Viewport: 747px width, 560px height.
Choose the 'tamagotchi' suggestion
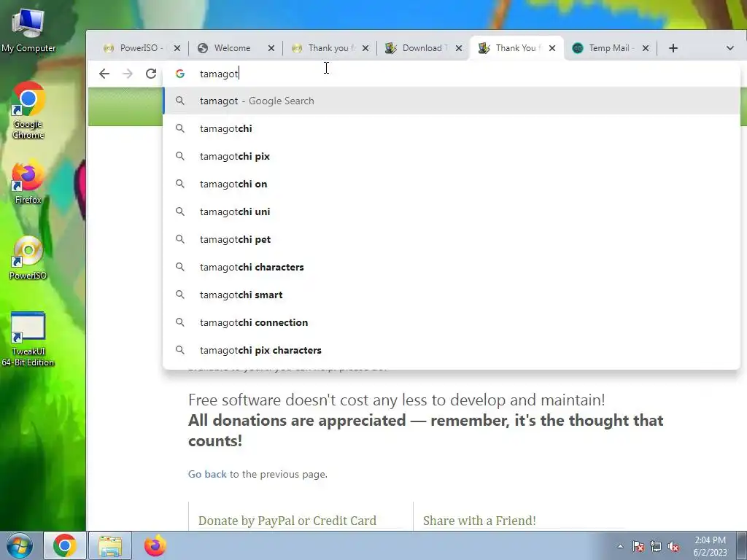tap(452, 128)
